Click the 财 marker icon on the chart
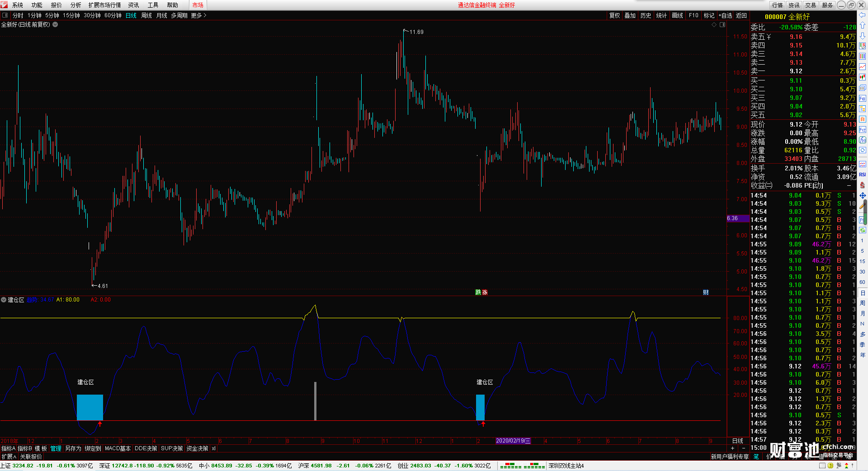The width and height of the screenshot is (868, 471). (x=706, y=292)
